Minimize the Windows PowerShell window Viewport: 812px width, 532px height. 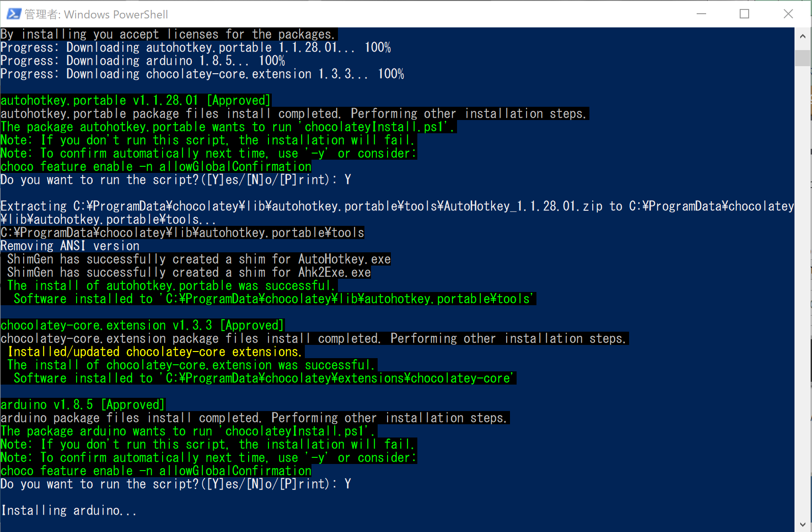point(701,14)
